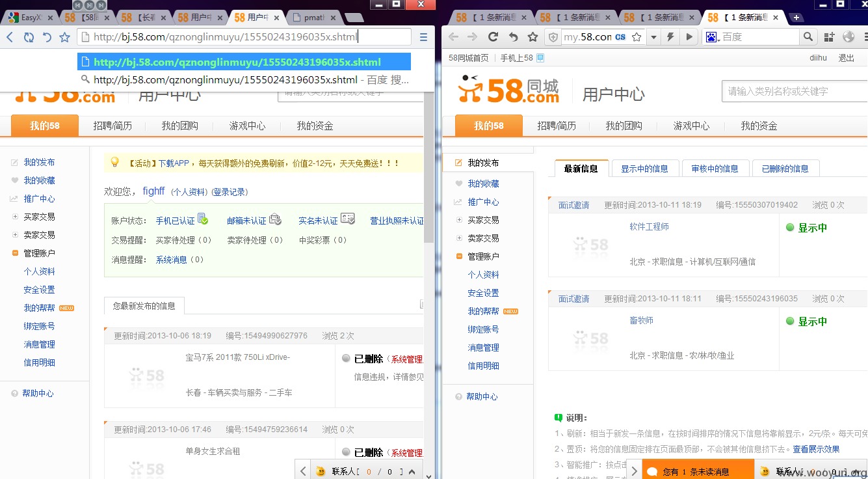The image size is (868, 479).
Task: Click bookmark star in left browser toolbar
Action: click(x=65, y=37)
